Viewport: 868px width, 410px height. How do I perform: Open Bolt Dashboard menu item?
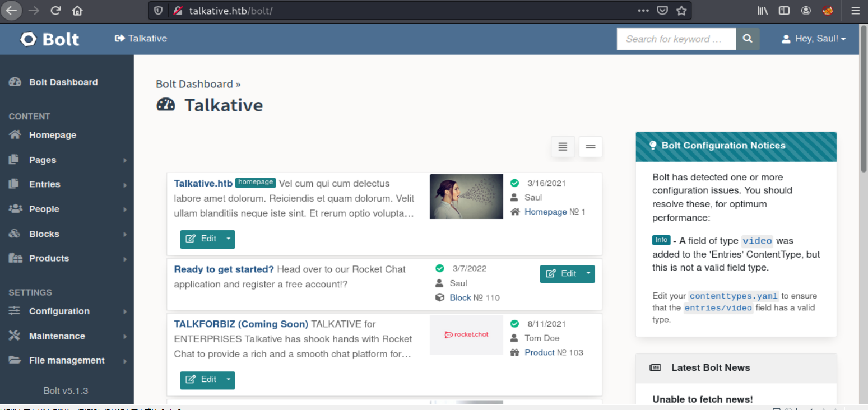(x=63, y=82)
